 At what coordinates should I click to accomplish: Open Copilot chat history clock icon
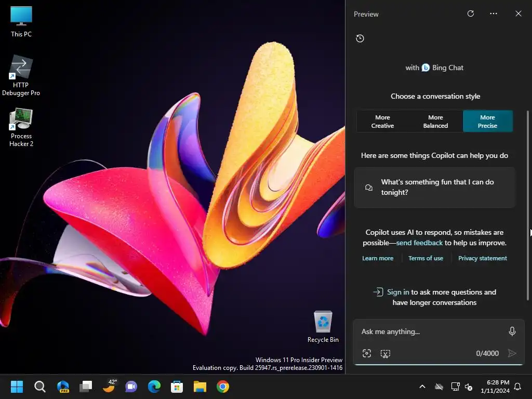pos(360,38)
